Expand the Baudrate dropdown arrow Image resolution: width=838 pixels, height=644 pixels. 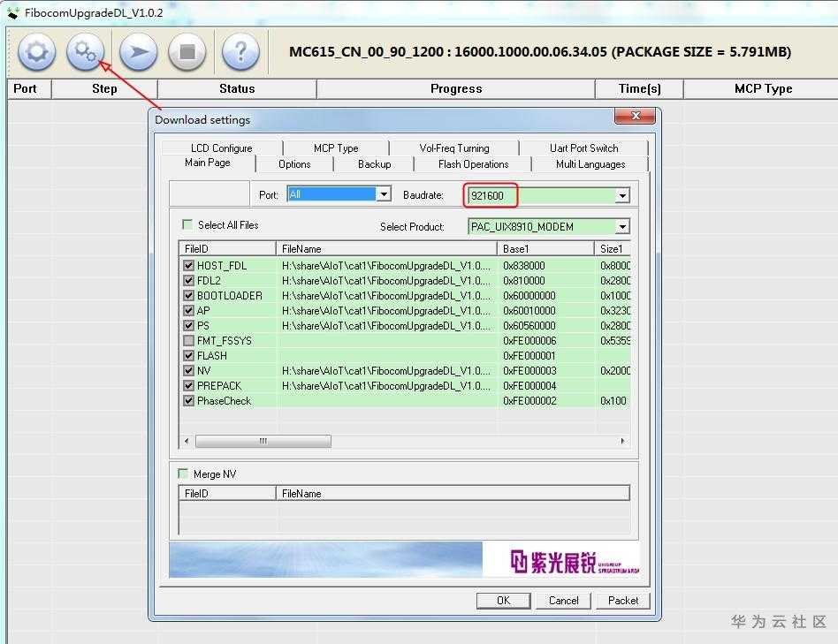click(622, 196)
